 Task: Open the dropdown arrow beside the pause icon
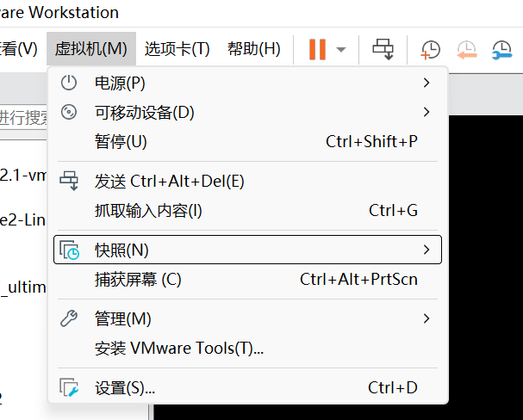point(341,50)
